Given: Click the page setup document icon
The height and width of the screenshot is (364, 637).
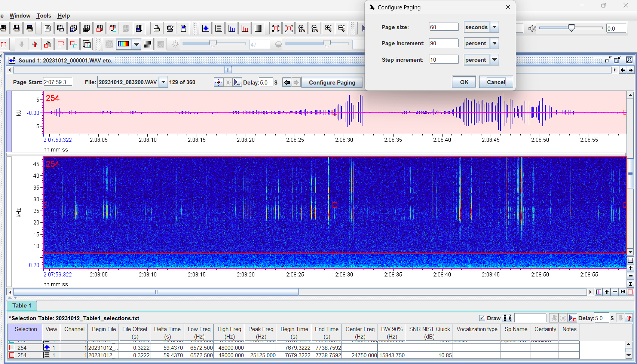Looking at the screenshot, I should click(183, 28).
